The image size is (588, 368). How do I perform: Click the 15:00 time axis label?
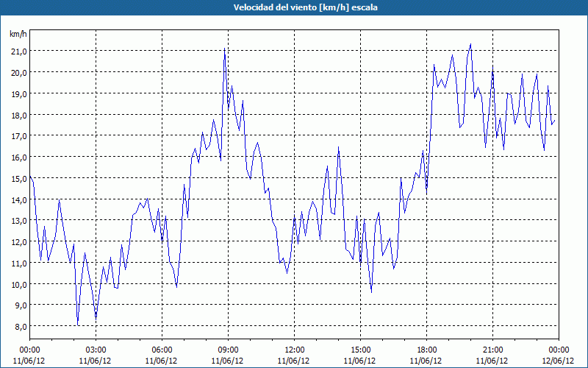point(360,350)
